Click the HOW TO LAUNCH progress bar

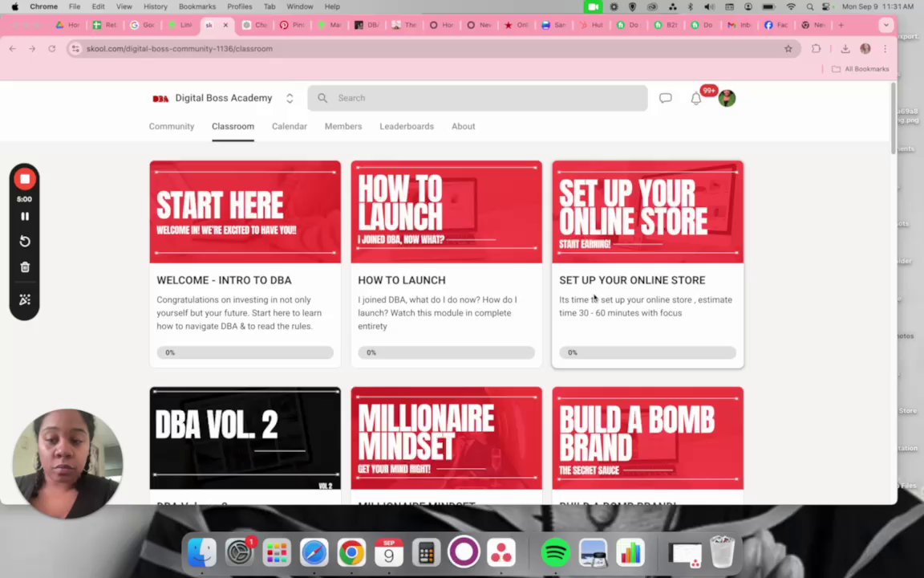(x=446, y=352)
